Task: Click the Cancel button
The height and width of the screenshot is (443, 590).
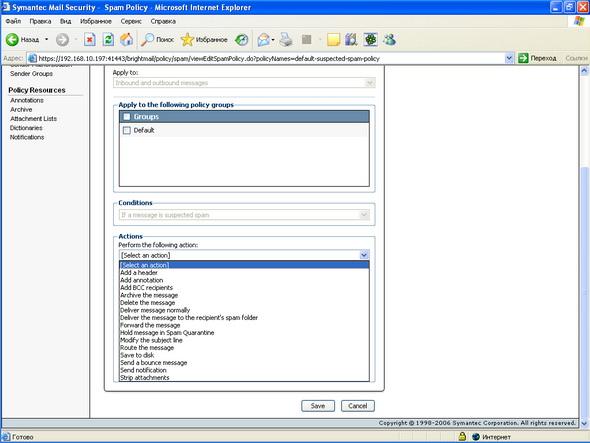Action: 358,406
